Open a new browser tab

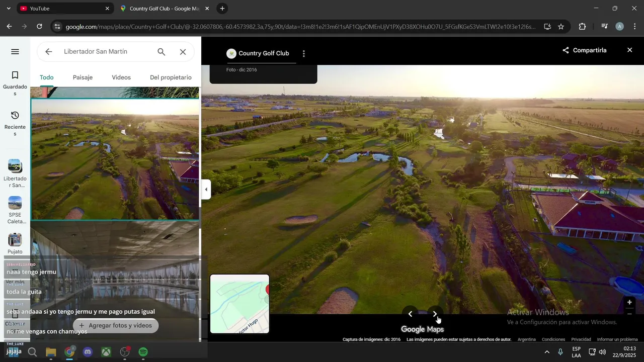click(222, 9)
